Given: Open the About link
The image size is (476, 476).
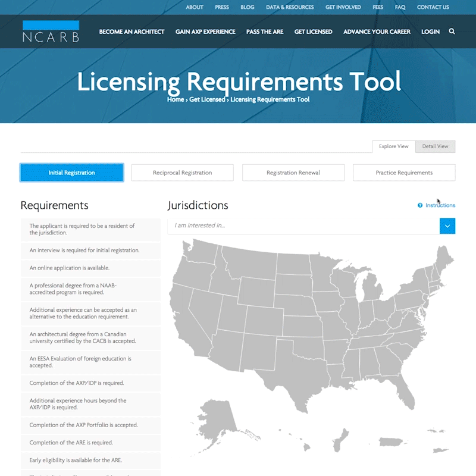Looking at the screenshot, I should 195,7.
